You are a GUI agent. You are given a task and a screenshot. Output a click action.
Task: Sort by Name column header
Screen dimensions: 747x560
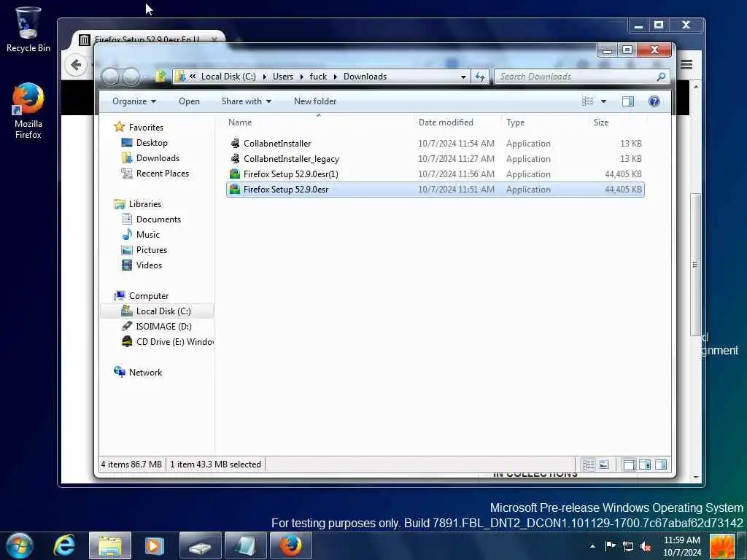tap(319, 122)
